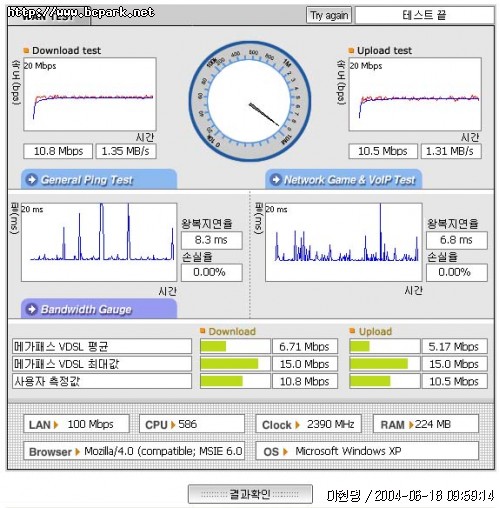Click the orange arrow next to CPU

tap(173, 425)
